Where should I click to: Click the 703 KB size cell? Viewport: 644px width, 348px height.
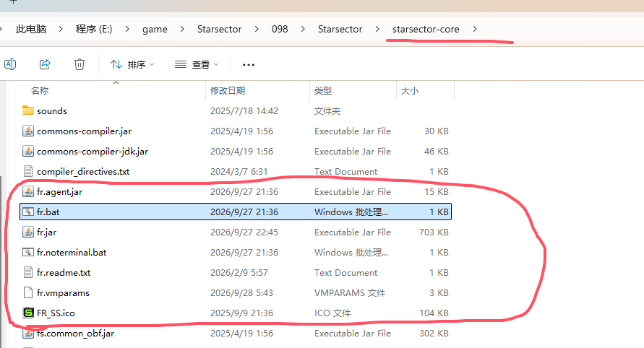(x=434, y=232)
